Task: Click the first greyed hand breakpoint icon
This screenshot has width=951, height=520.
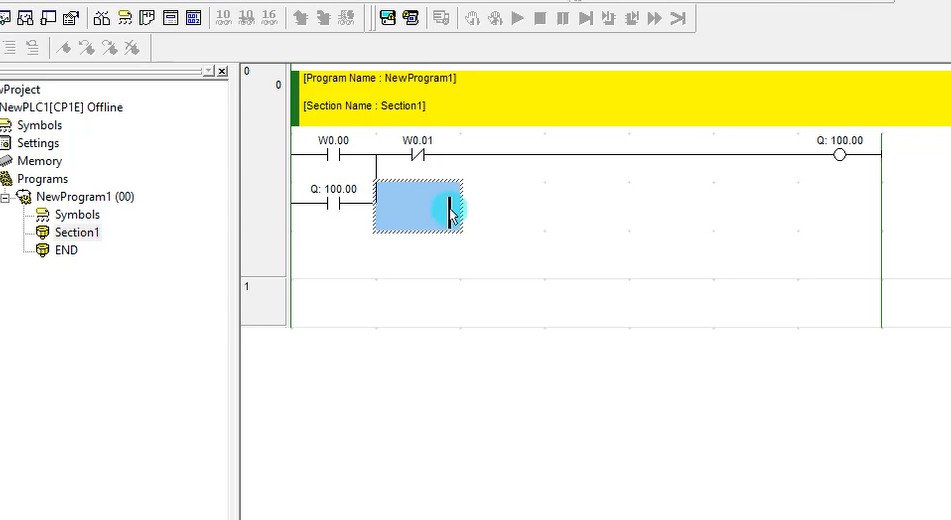Action: pyautogui.click(x=472, y=18)
